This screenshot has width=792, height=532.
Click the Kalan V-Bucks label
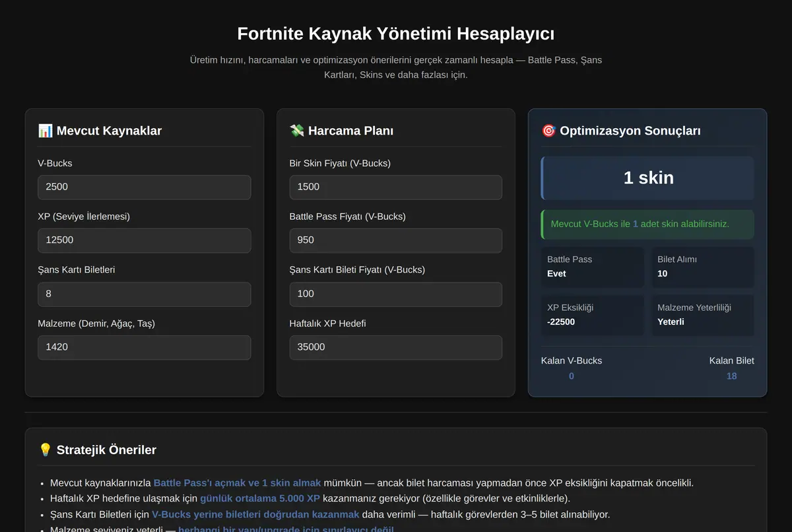pos(572,360)
